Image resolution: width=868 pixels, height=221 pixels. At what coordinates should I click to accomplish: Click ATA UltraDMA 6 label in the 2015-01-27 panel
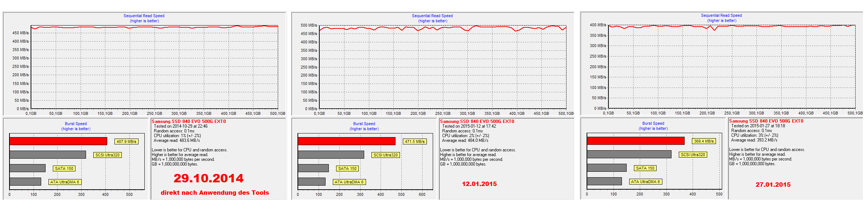point(646,182)
